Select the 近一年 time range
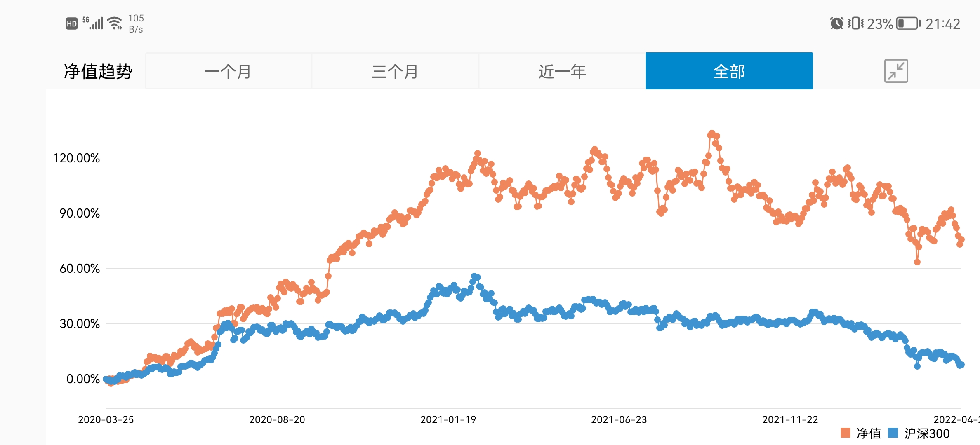The image size is (980, 445). pyautogui.click(x=562, y=71)
